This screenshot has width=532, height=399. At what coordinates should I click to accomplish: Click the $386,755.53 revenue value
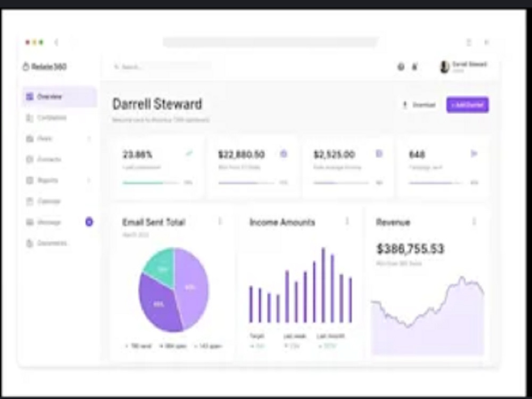(x=410, y=248)
